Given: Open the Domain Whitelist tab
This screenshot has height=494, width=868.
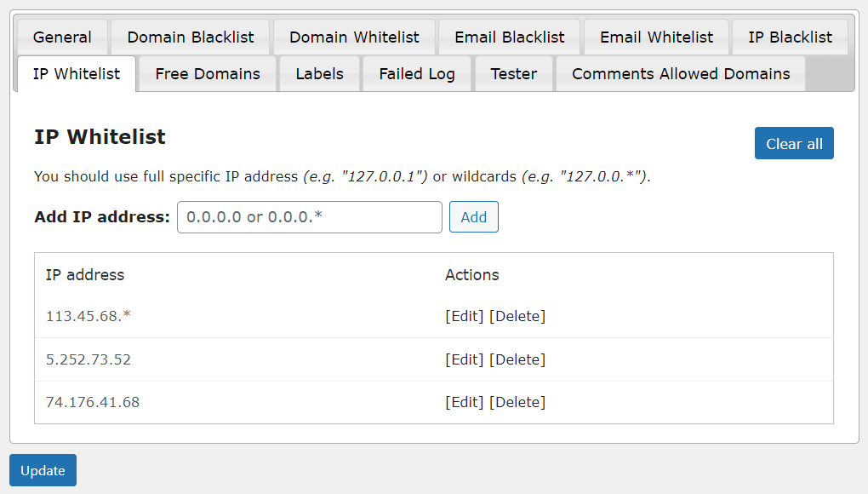Looking at the screenshot, I should point(354,37).
